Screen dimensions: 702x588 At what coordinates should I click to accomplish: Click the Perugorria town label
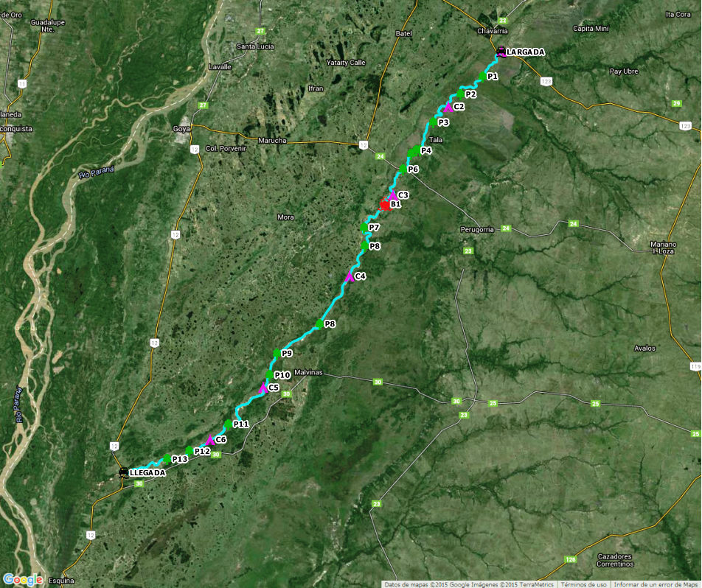click(477, 230)
